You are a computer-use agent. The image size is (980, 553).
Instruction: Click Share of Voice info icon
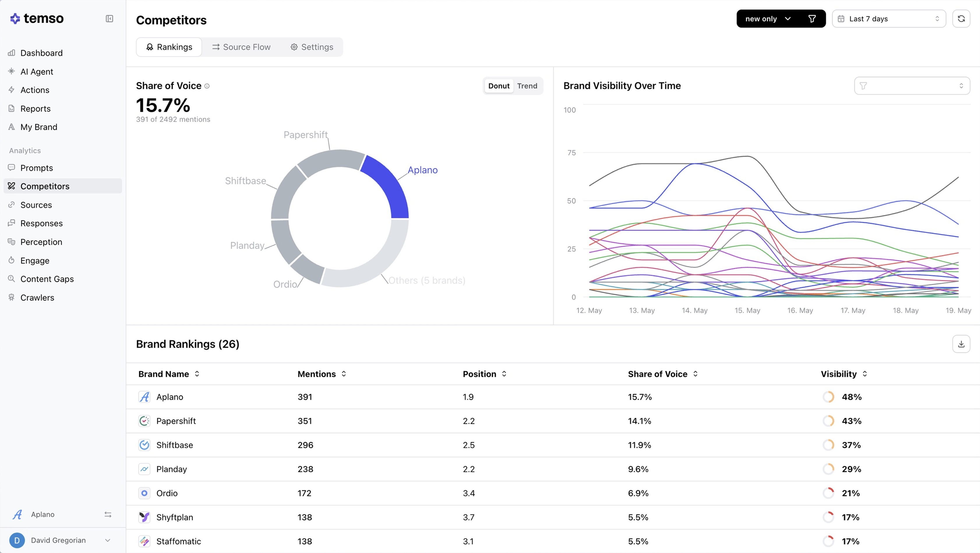tap(207, 86)
